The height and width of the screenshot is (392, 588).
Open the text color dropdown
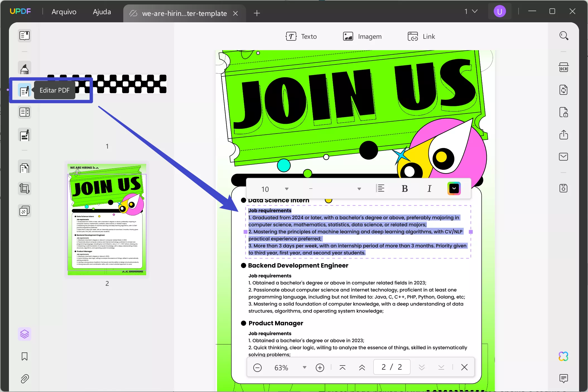454,188
